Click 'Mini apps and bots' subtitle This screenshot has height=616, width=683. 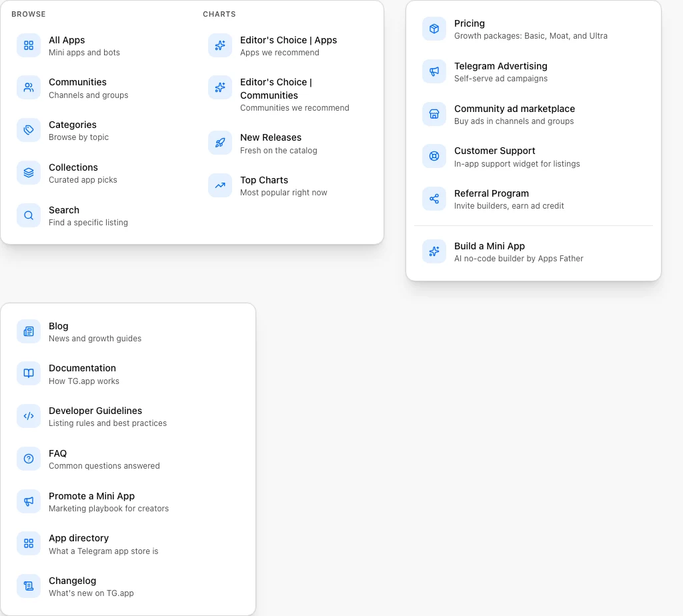point(84,52)
